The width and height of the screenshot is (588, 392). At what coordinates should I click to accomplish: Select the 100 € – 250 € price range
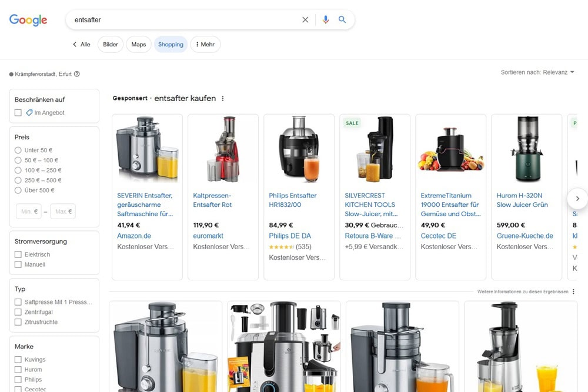pyautogui.click(x=18, y=170)
